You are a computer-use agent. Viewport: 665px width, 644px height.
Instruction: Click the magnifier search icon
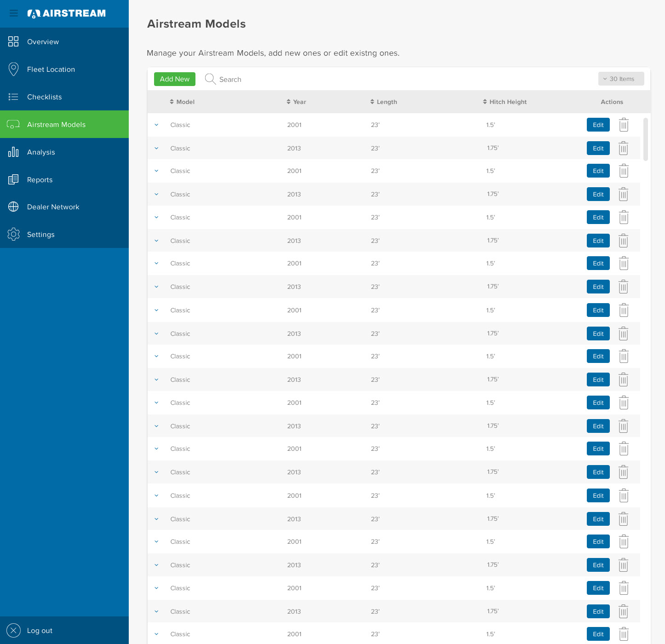point(210,79)
